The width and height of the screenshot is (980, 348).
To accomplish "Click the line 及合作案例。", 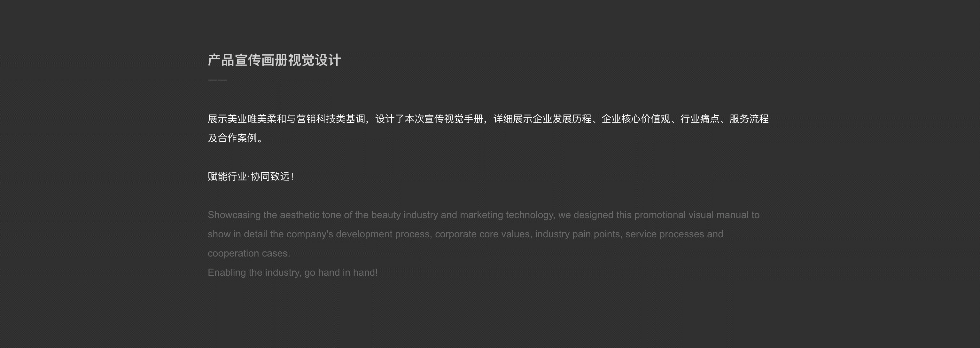I will coord(236,138).
